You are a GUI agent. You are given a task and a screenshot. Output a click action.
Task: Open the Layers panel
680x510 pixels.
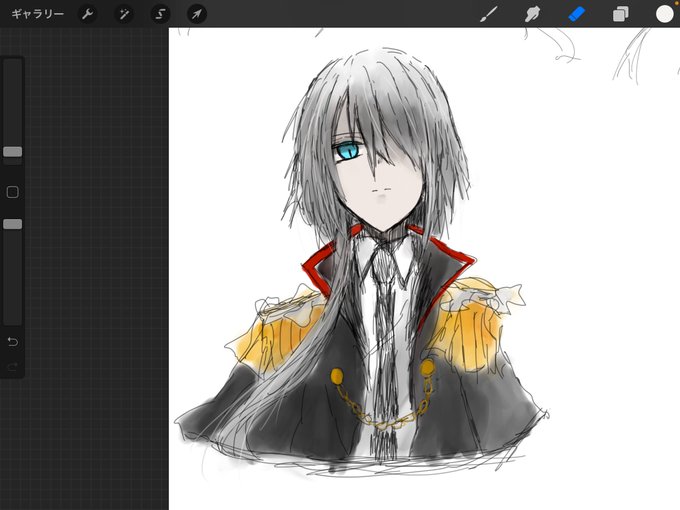click(x=620, y=14)
